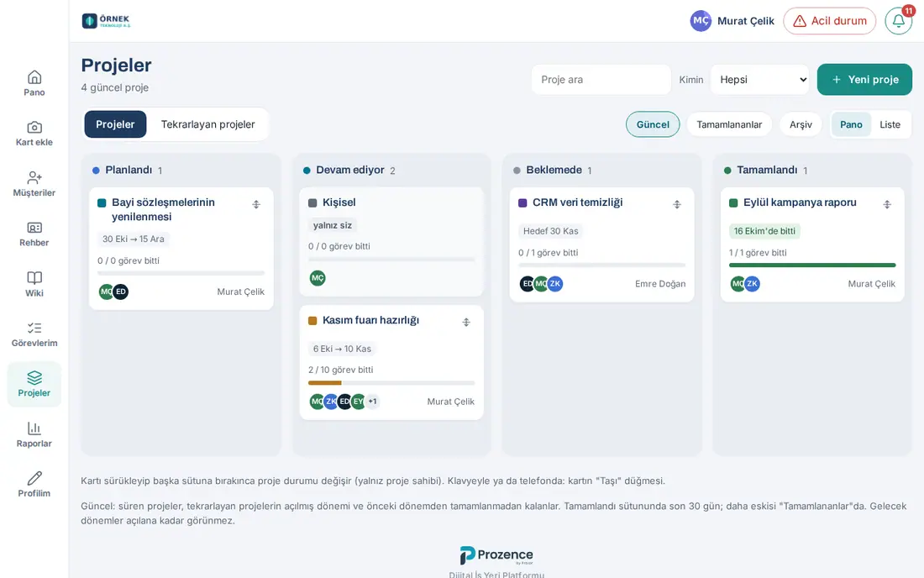Open the Kimin Hepsi dropdown
This screenshot has width=924, height=578.
tap(760, 80)
